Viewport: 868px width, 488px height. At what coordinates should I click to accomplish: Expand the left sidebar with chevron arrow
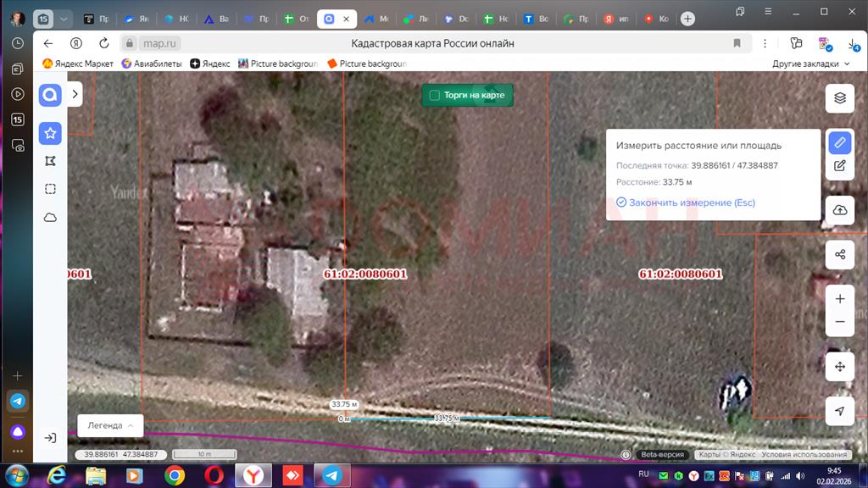pyautogui.click(x=75, y=95)
